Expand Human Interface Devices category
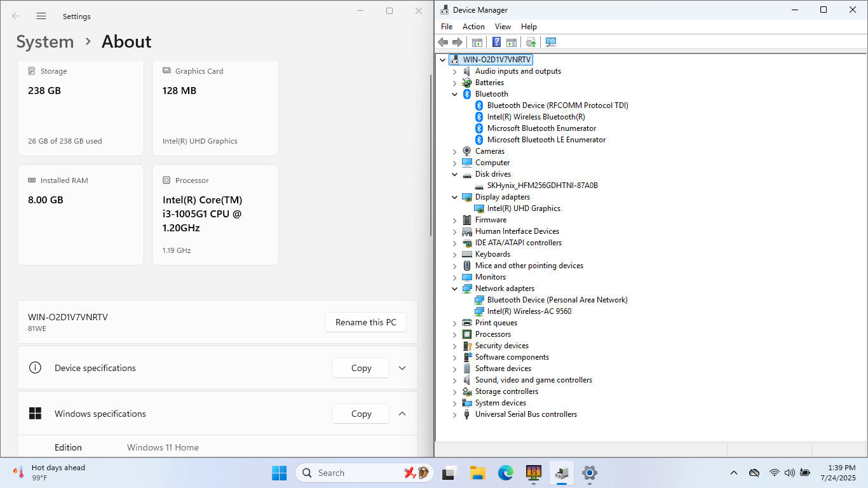Image resolution: width=868 pixels, height=488 pixels. click(x=454, y=231)
